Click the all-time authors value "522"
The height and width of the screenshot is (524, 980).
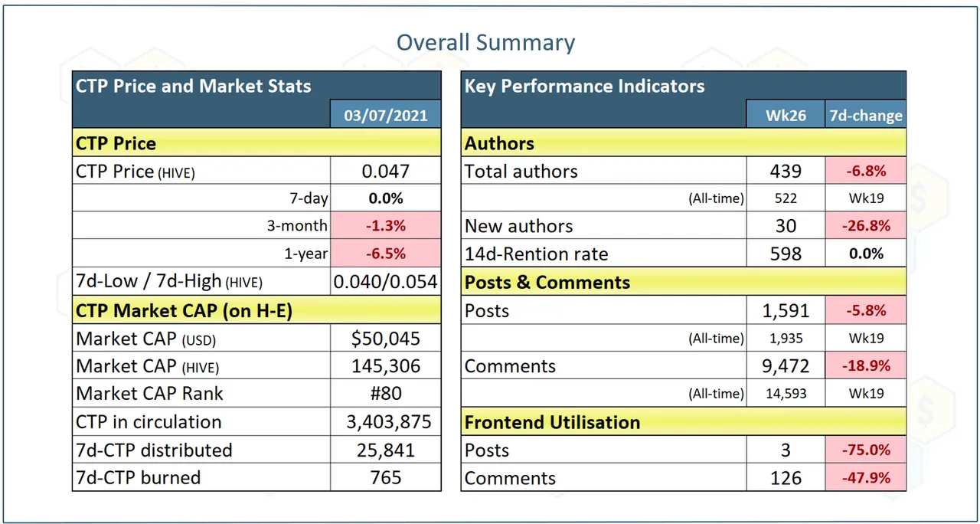pos(786,198)
